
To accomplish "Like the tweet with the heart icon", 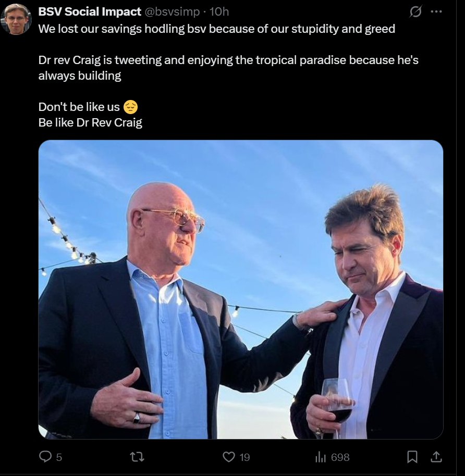I will pyautogui.click(x=229, y=457).
